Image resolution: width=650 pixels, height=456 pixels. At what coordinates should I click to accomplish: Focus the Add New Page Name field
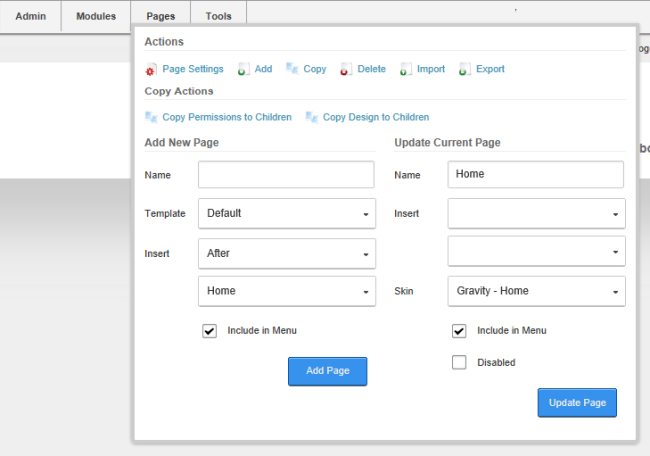tap(286, 175)
